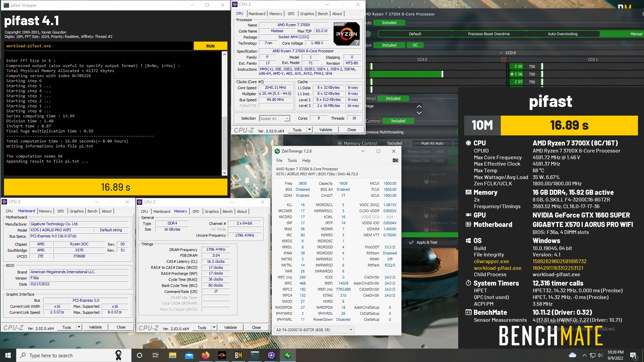Click the black ribbon icon in search box
Image resolution: width=644 pixels, height=362 pixels.
tap(118, 355)
